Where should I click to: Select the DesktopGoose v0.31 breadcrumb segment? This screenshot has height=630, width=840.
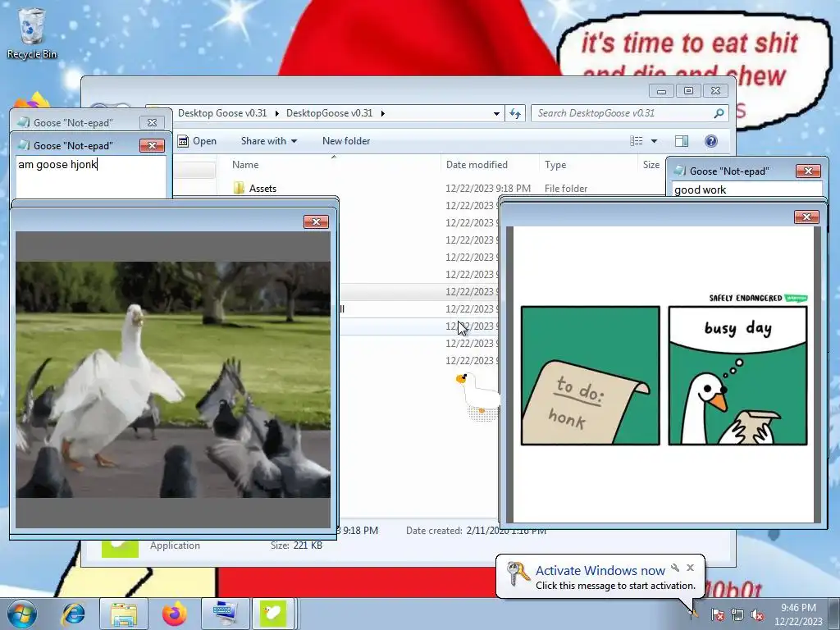329,113
